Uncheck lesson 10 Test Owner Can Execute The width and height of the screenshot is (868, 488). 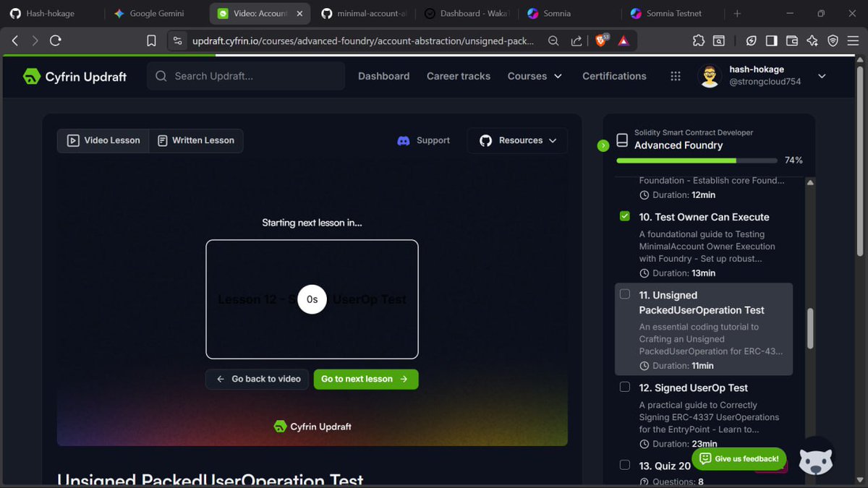click(625, 216)
